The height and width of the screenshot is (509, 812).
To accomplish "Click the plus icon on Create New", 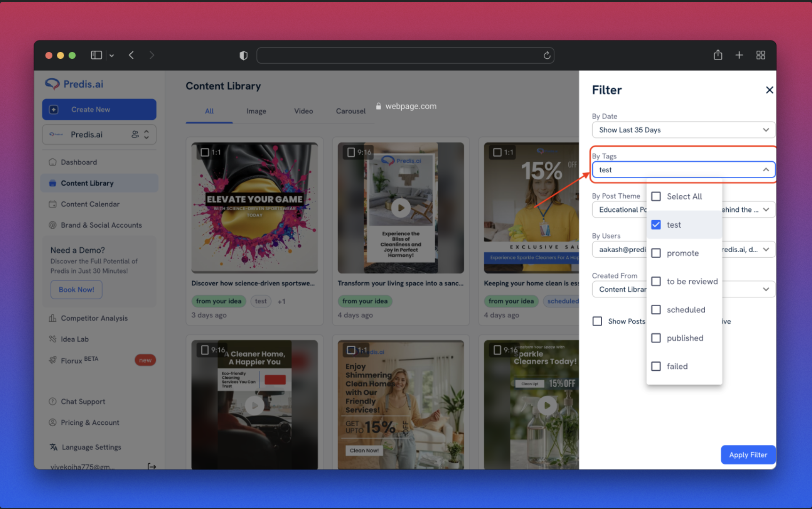I will [x=54, y=110].
